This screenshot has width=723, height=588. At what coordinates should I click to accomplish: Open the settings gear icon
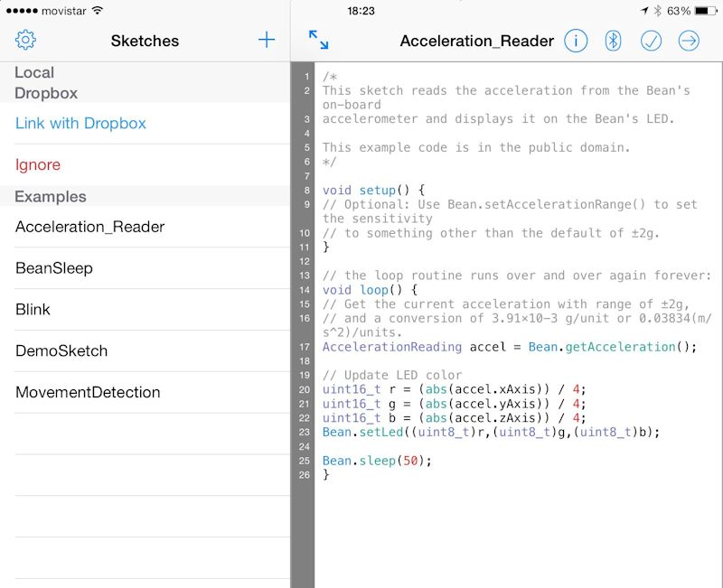[x=25, y=40]
